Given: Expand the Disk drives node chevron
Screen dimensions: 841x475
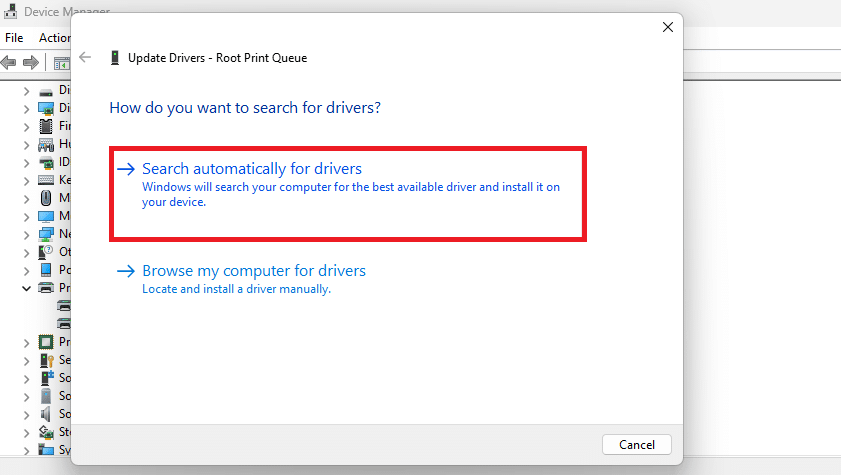Looking at the screenshot, I should [26, 92].
